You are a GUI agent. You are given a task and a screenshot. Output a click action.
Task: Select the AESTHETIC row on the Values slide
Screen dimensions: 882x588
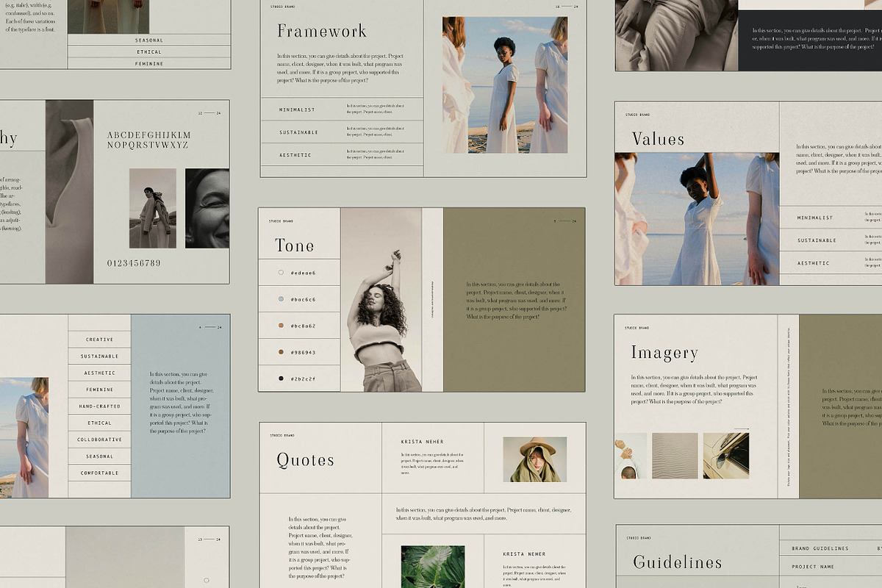831,263
